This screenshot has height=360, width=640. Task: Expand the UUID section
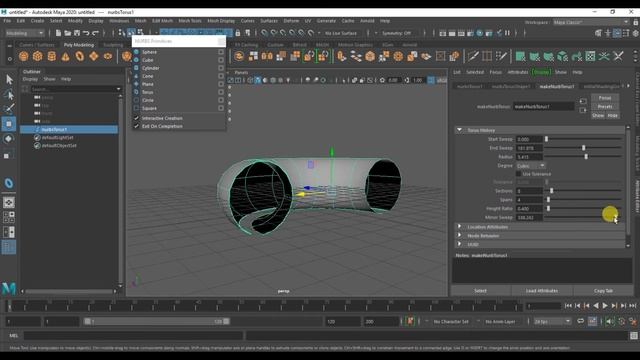point(459,244)
